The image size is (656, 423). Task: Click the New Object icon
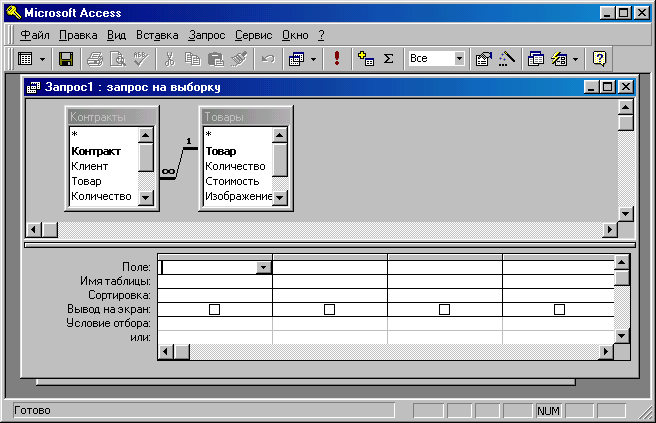point(559,59)
